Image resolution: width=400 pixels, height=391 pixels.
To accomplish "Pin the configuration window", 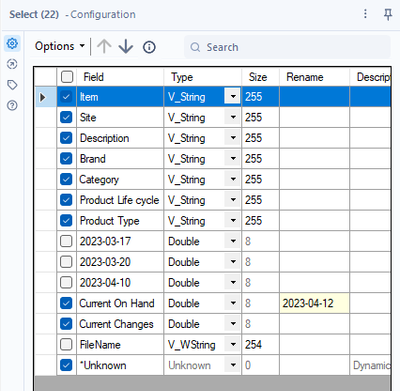I will point(388,14).
